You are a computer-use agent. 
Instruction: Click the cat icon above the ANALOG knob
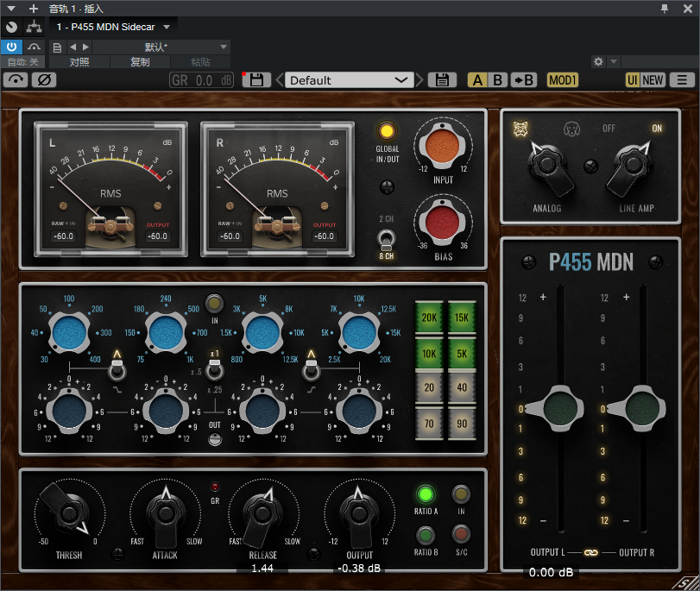(520, 129)
